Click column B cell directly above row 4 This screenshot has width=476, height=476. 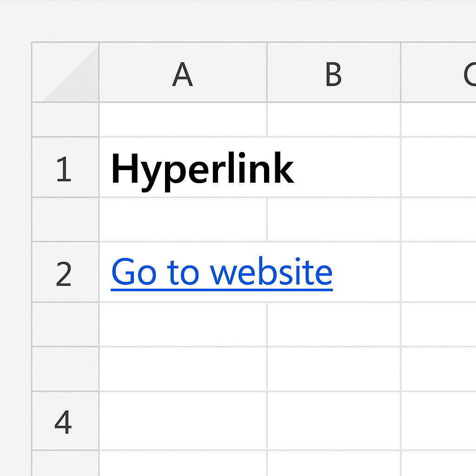pos(333,369)
